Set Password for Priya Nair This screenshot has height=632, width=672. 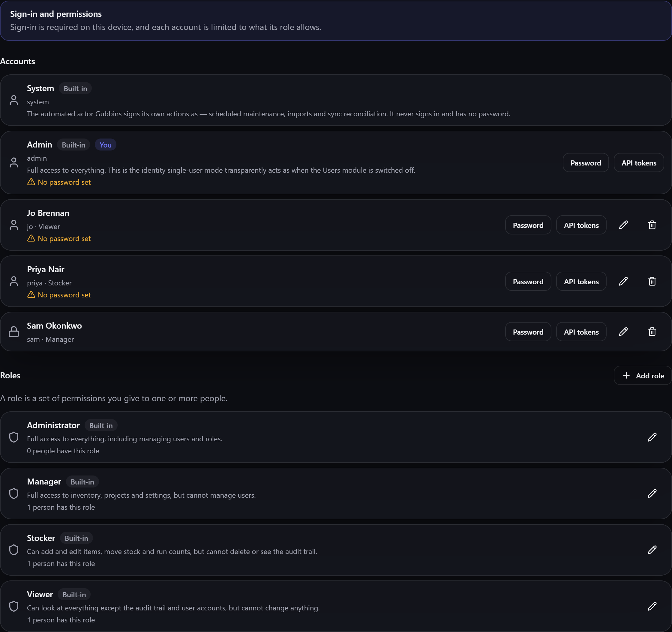tap(528, 282)
